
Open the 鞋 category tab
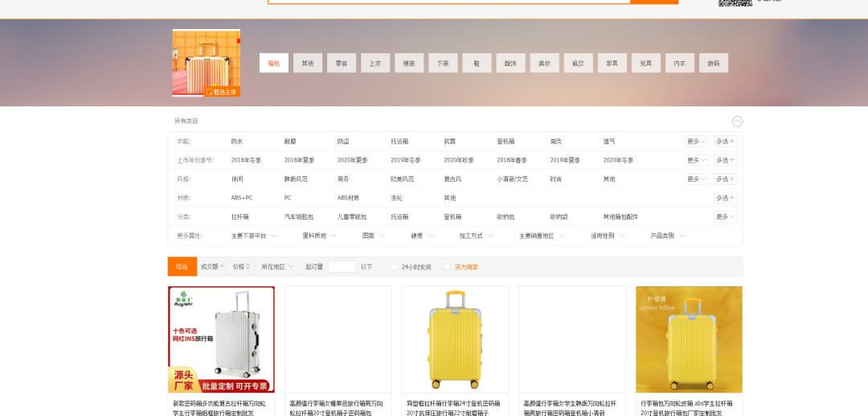click(477, 63)
